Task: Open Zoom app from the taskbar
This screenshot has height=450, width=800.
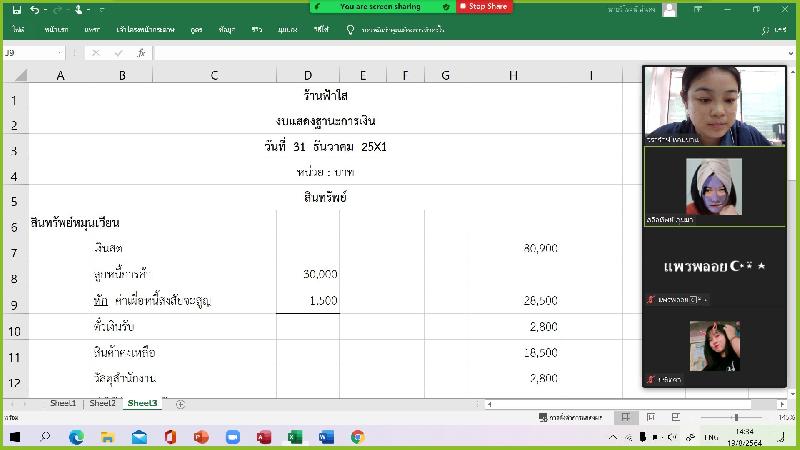Action: (x=232, y=437)
